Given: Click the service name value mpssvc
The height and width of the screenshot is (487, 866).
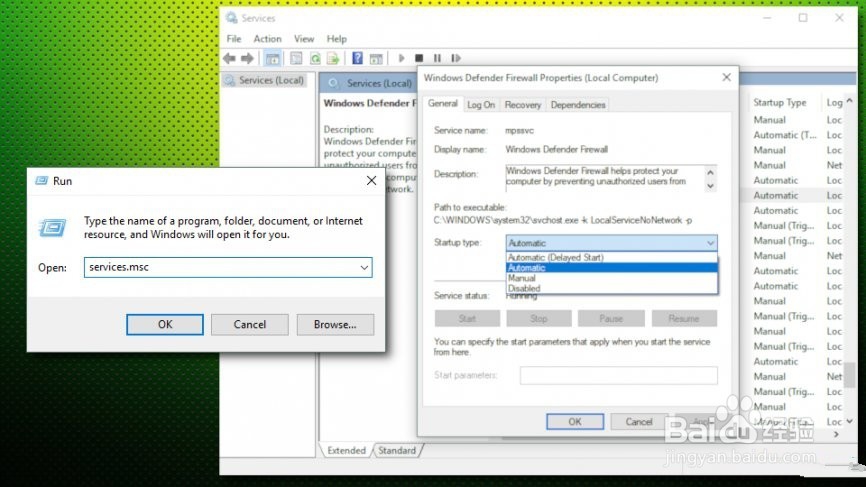Looking at the screenshot, I should [x=519, y=131].
